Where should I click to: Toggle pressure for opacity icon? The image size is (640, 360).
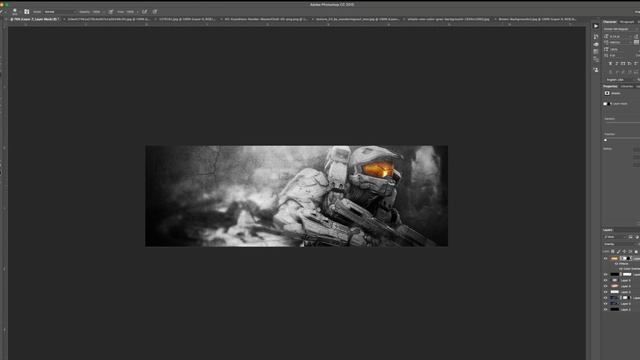coord(111,12)
